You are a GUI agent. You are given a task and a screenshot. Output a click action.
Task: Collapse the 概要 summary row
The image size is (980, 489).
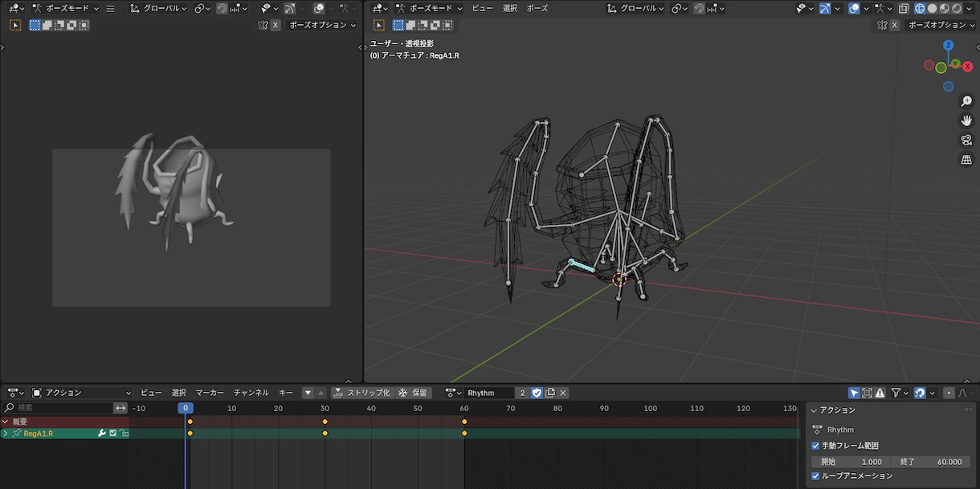tap(6, 422)
